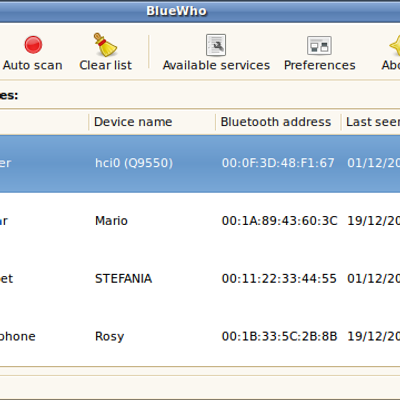The height and width of the screenshot is (400, 400).
Task: Click the star About icon
Action: (395, 45)
